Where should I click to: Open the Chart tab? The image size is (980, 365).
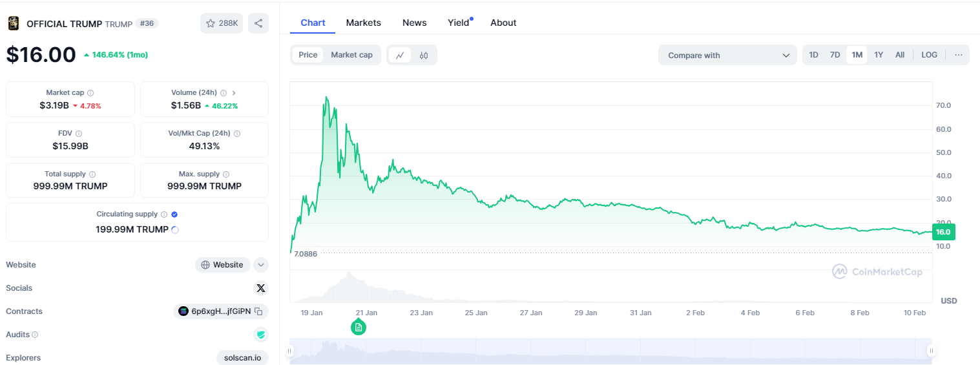point(313,23)
